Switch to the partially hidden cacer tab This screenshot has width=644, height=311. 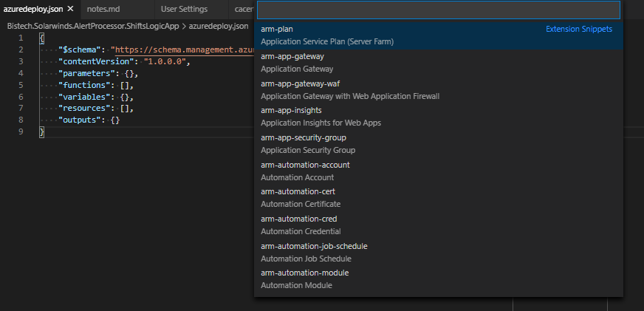click(x=244, y=9)
